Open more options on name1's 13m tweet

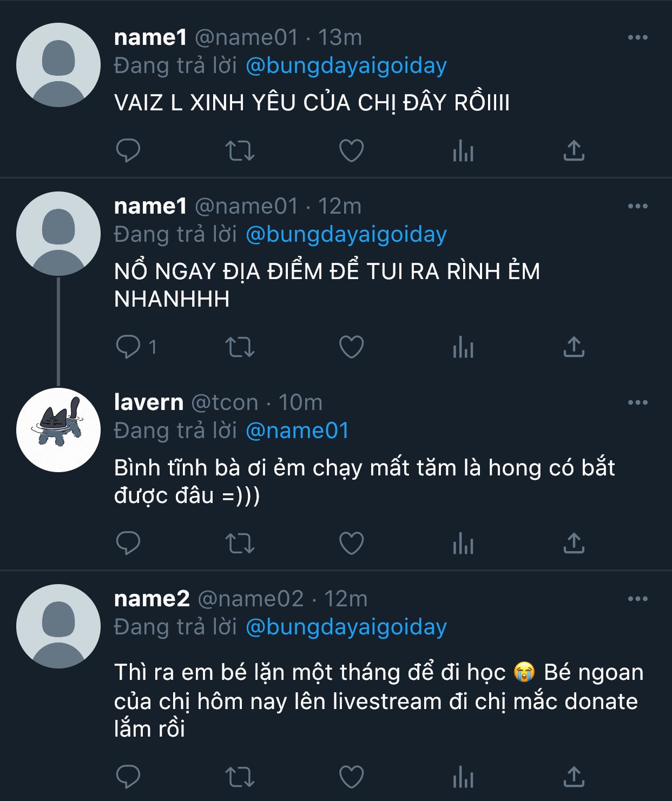click(637, 37)
